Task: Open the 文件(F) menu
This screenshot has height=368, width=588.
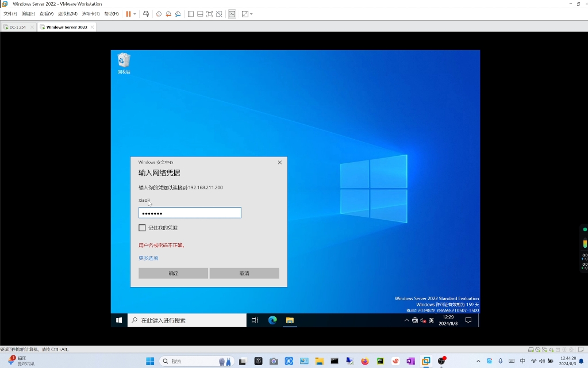Action: (x=10, y=14)
